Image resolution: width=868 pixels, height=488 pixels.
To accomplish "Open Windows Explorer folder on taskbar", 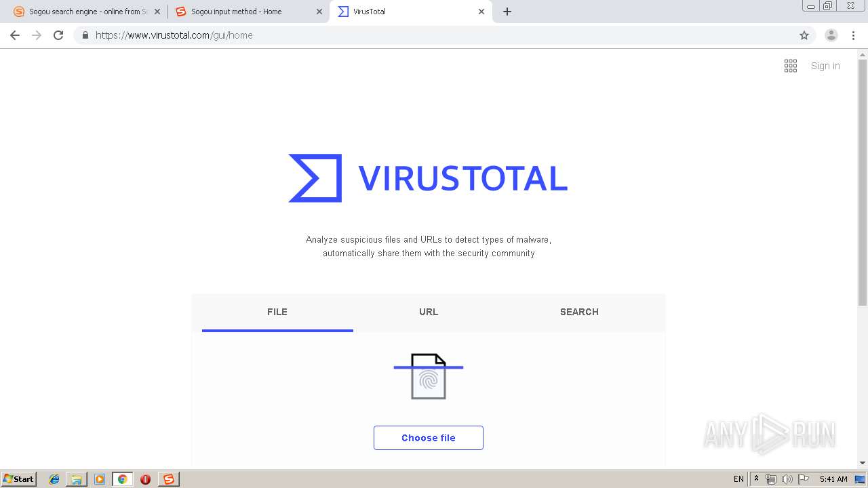I will [x=77, y=479].
